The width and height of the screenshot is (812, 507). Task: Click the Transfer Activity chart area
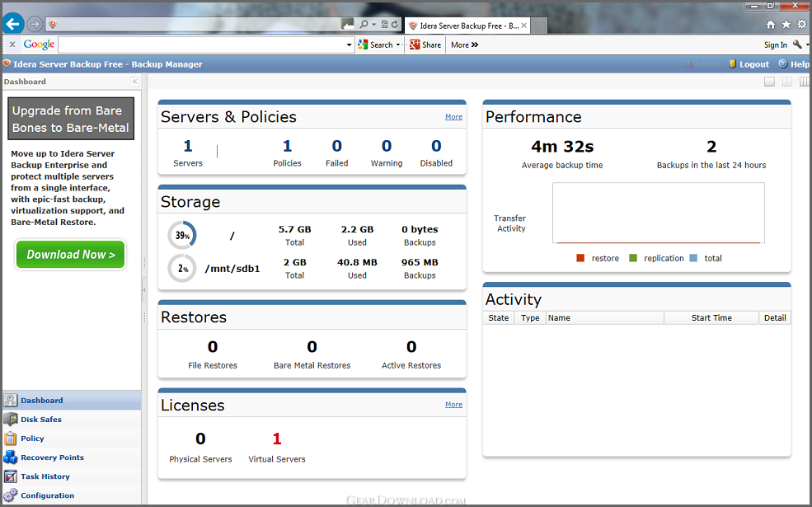coord(658,213)
